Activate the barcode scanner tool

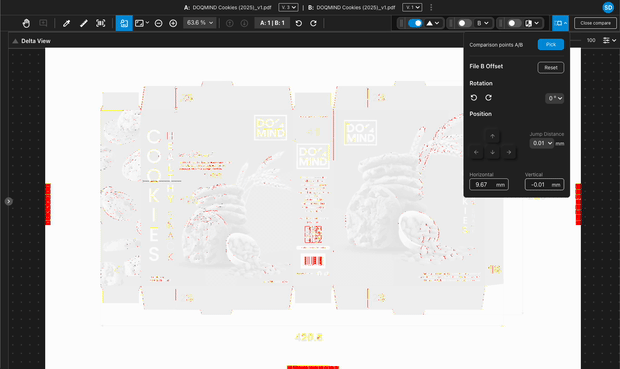pyautogui.click(x=101, y=23)
